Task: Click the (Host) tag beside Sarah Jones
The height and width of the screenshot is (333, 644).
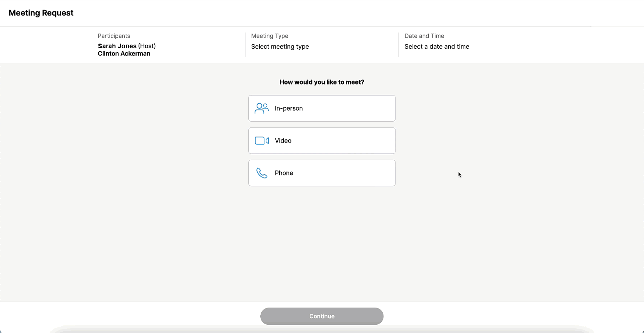Action: (147, 46)
